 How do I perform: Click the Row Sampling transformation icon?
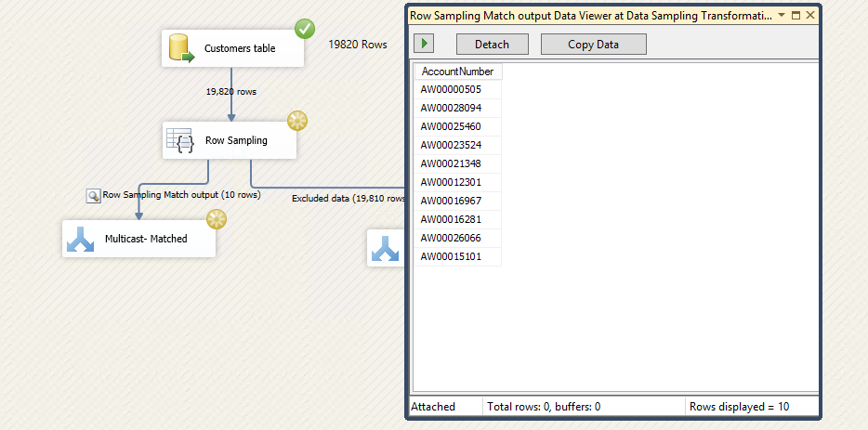point(178,140)
